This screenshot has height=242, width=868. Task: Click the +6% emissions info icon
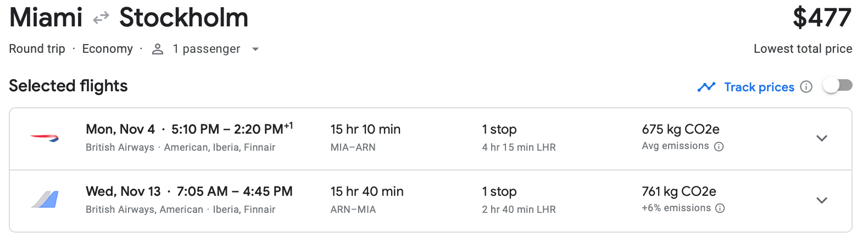(720, 208)
